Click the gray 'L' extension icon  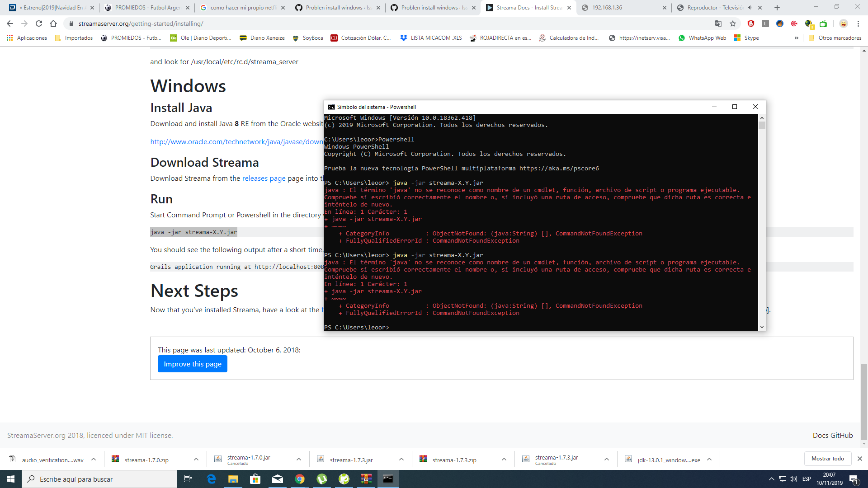[x=764, y=23]
